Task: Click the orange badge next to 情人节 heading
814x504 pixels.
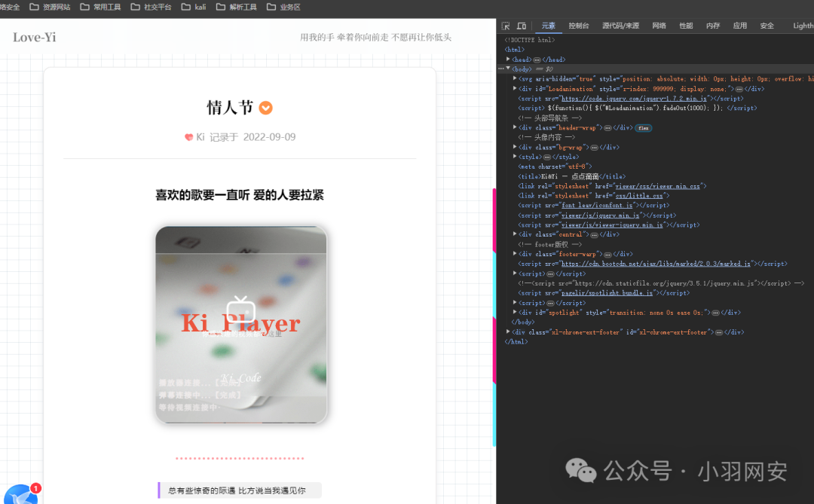Action: (x=265, y=108)
